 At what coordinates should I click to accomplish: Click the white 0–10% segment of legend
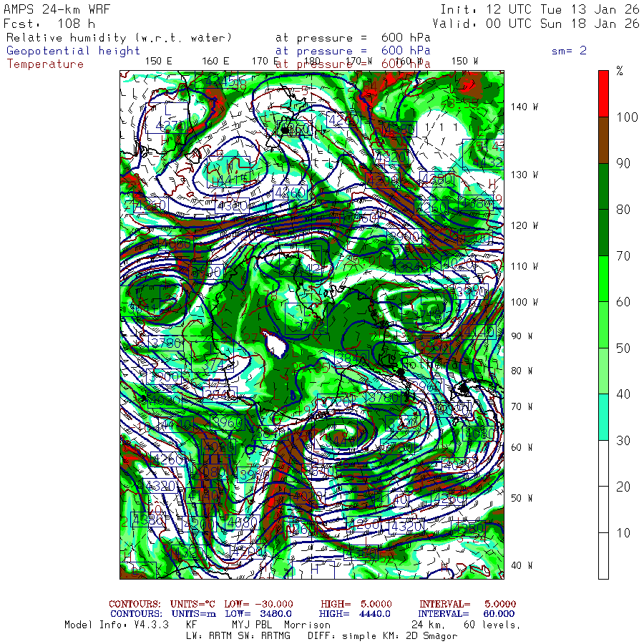(603, 555)
